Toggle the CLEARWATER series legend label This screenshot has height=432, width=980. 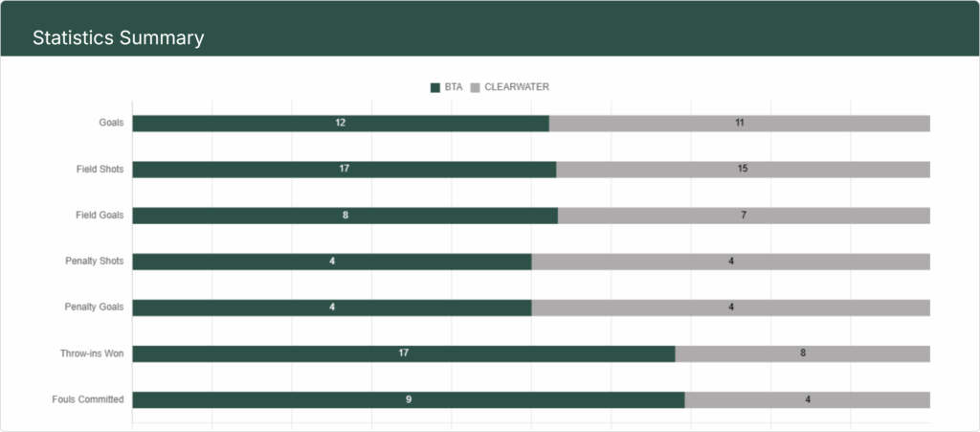[517, 87]
